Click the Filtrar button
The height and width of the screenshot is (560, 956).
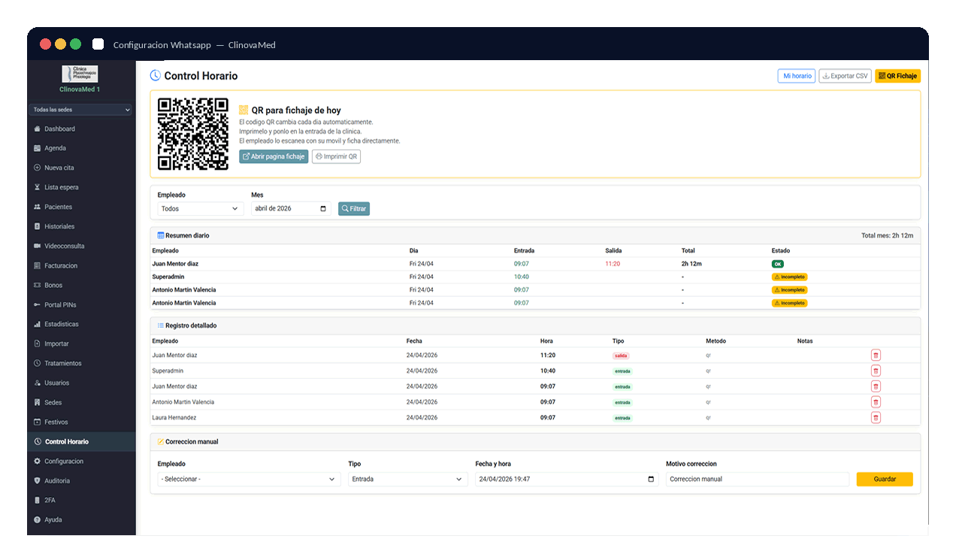[354, 208]
